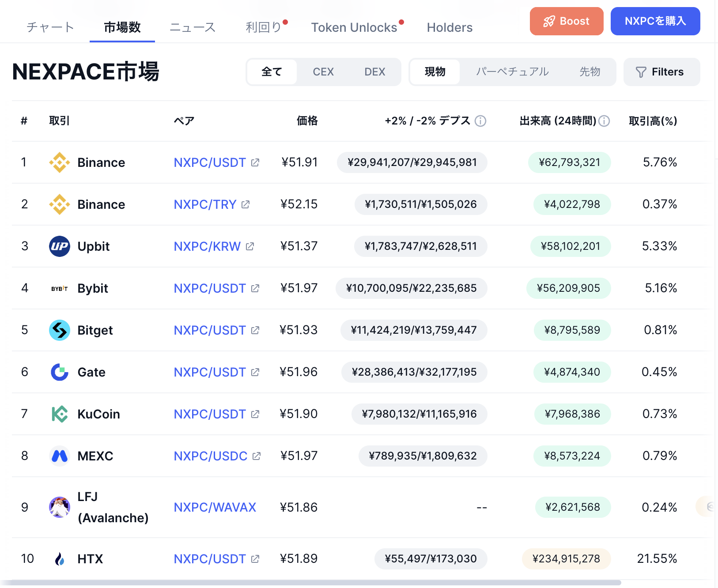Screen dimensions: 718x588
Task: Sort by the # column header
Action: tap(24, 121)
